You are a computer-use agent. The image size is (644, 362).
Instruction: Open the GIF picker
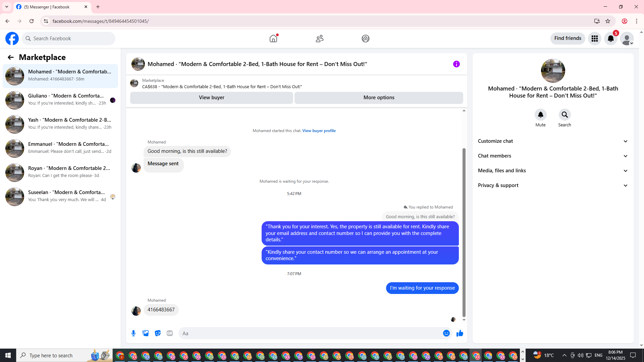coord(170,333)
